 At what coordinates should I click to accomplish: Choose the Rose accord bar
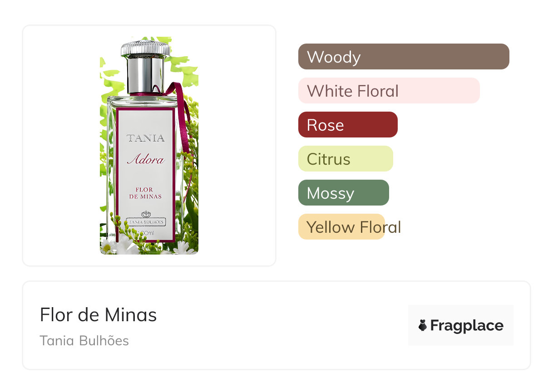coord(348,125)
